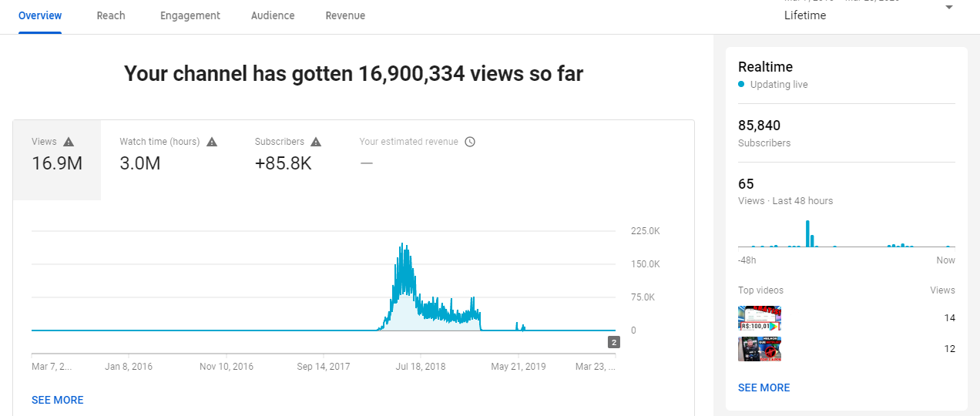Click the warning icon beside Watch time
This screenshot has height=416, width=980.
(212, 142)
